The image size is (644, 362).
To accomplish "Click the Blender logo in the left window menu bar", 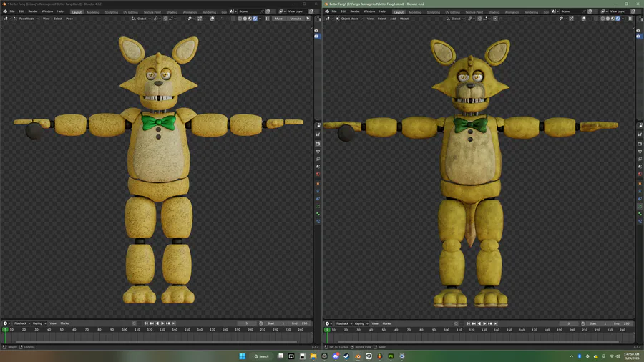I will tap(5, 11).
